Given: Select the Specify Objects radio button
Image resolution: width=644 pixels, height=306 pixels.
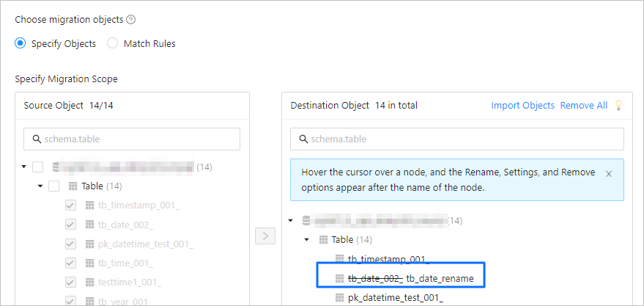Looking at the screenshot, I should point(21,43).
